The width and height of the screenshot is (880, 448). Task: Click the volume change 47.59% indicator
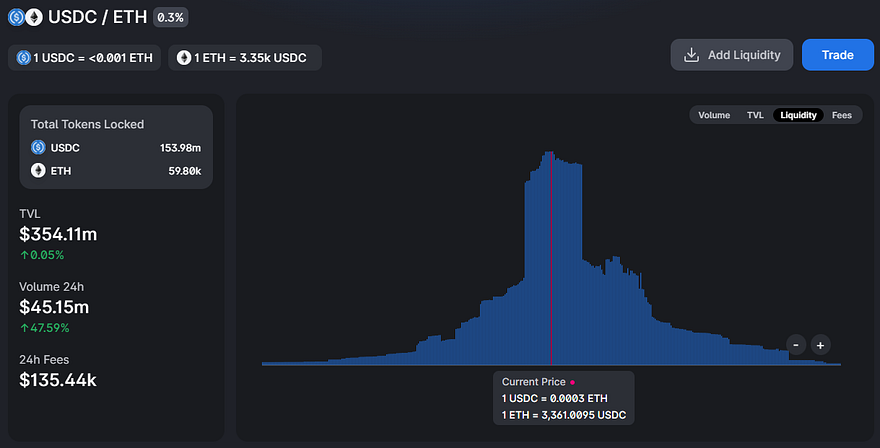(45, 328)
